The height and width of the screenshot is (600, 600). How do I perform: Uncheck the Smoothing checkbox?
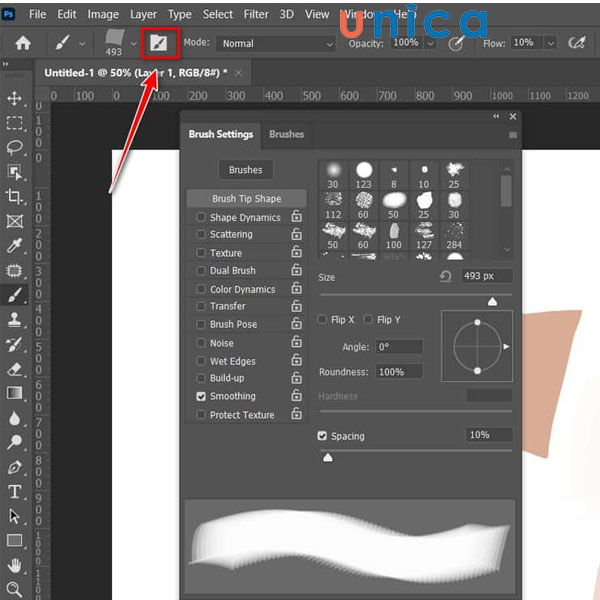point(201,396)
